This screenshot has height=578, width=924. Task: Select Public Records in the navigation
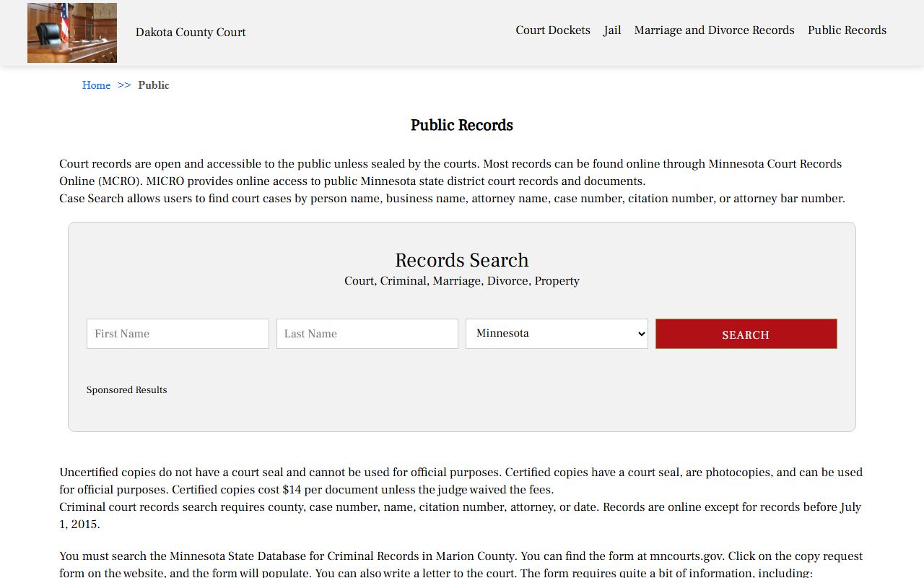coord(847,30)
